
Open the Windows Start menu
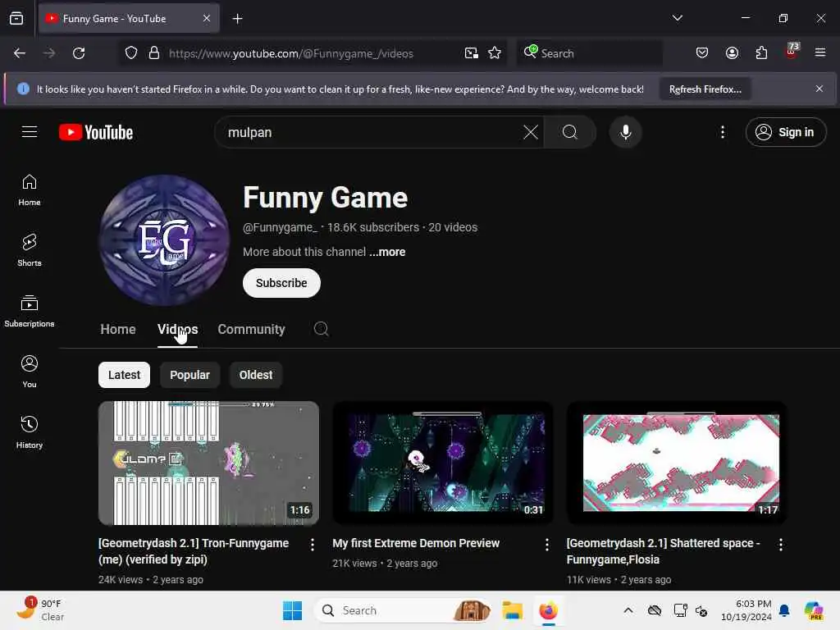(x=292, y=610)
